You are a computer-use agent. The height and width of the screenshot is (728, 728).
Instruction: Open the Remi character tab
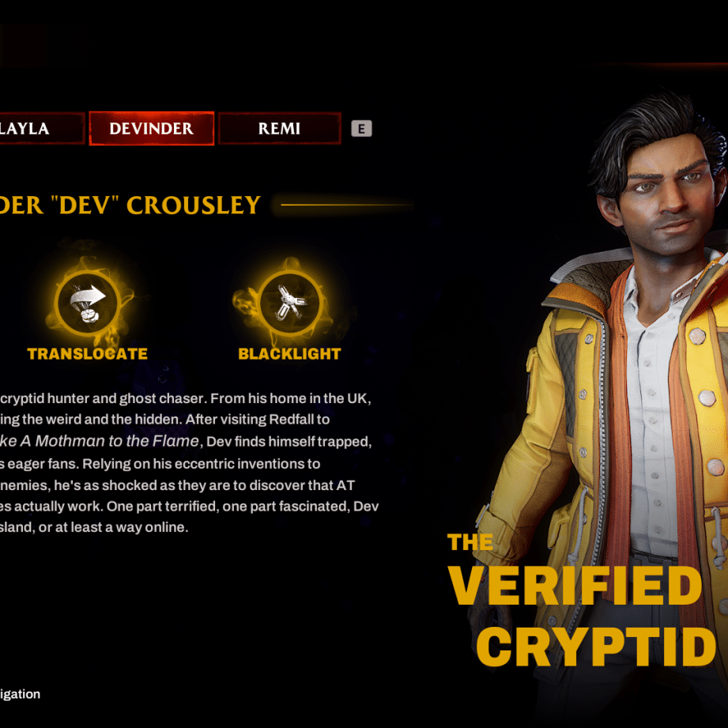(x=280, y=129)
